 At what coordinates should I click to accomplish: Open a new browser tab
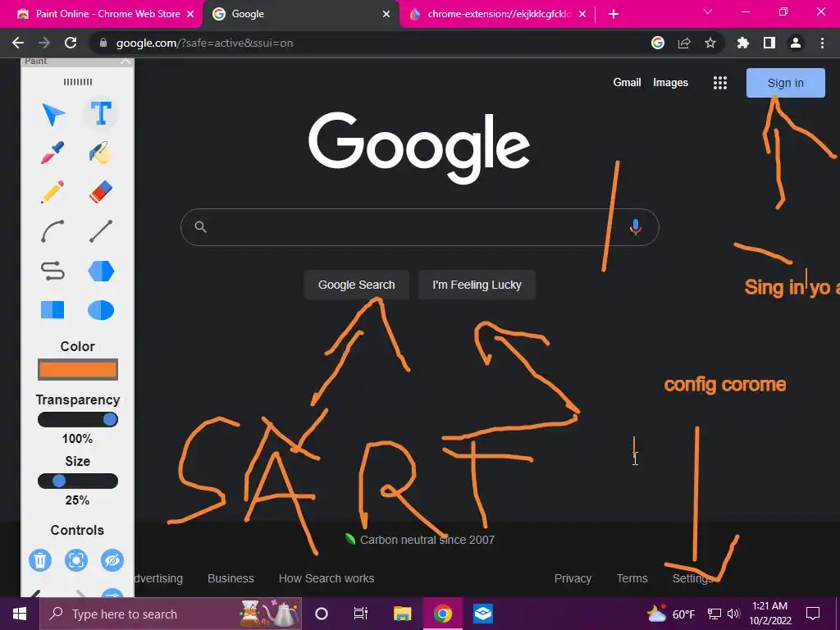point(614,14)
